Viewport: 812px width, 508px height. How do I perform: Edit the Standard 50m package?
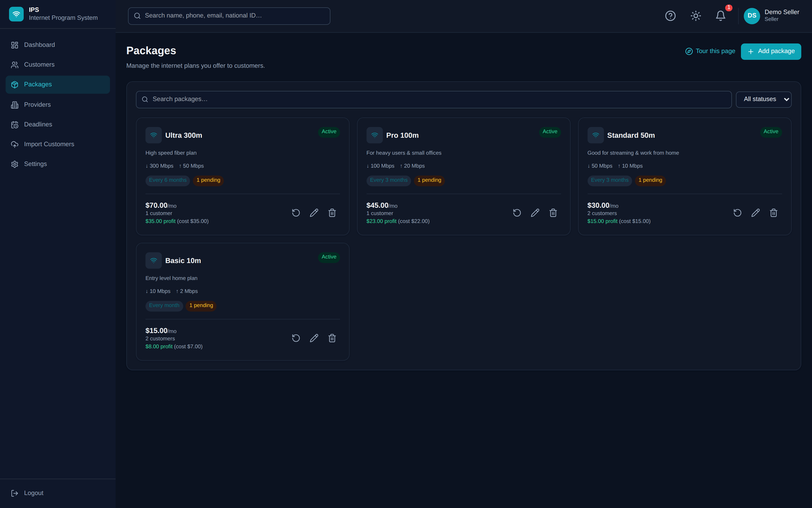[756, 213]
